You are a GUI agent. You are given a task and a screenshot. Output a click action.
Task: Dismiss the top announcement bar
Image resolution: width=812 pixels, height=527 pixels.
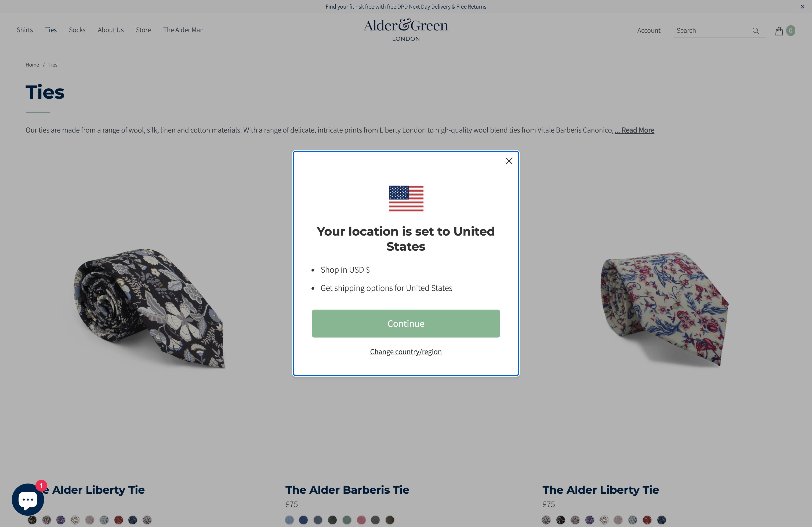(x=802, y=7)
